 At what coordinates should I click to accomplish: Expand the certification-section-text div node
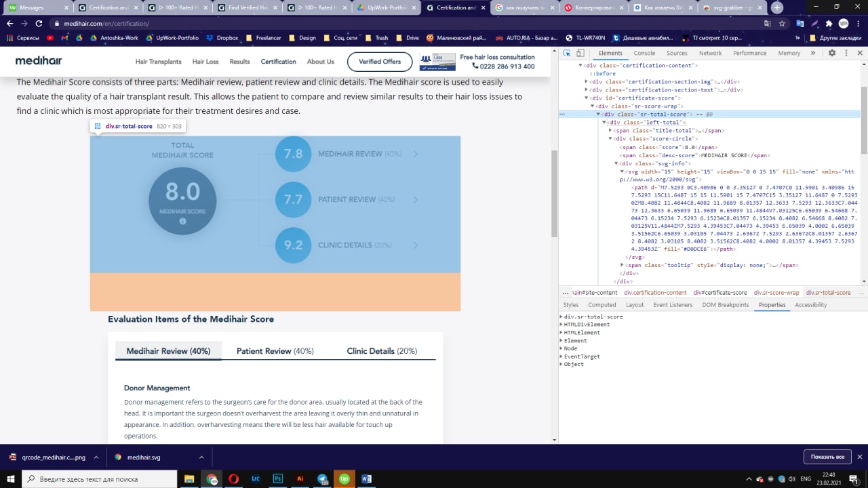tap(587, 89)
